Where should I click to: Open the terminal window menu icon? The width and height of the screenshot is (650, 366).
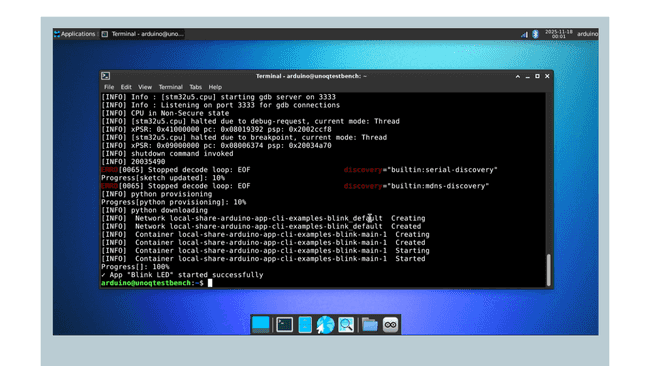pyautogui.click(x=106, y=76)
